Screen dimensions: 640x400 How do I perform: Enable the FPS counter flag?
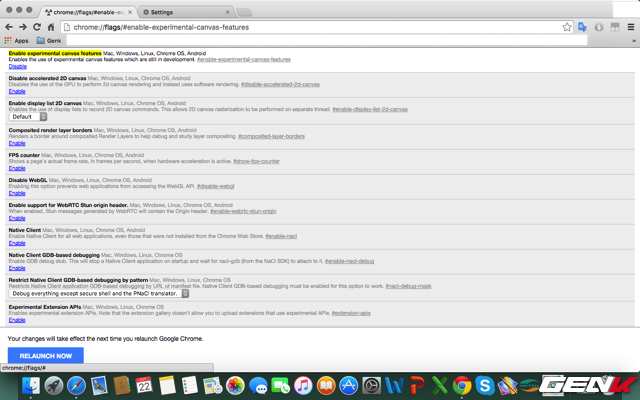pos(17,168)
